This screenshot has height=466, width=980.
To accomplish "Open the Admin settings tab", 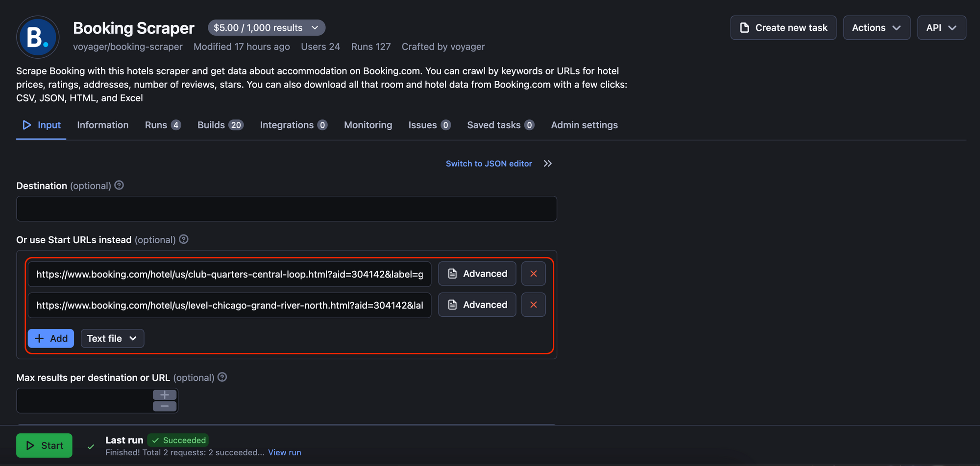I will click(x=584, y=125).
